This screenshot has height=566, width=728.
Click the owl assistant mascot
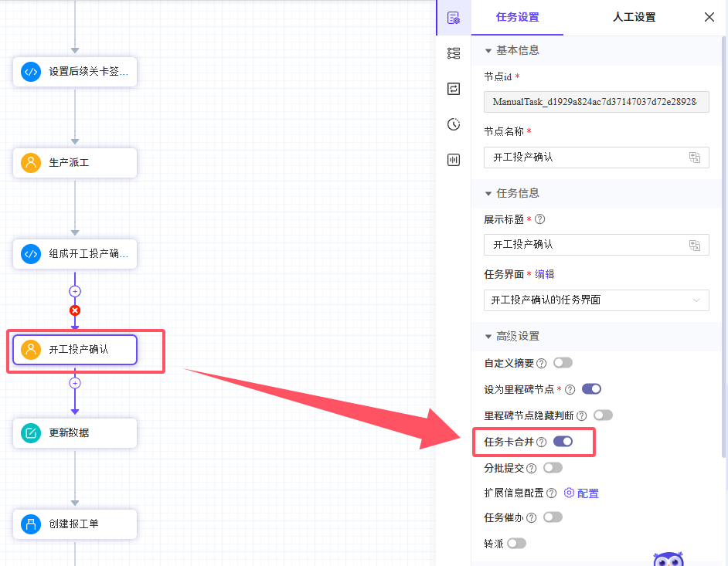(668, 558)
